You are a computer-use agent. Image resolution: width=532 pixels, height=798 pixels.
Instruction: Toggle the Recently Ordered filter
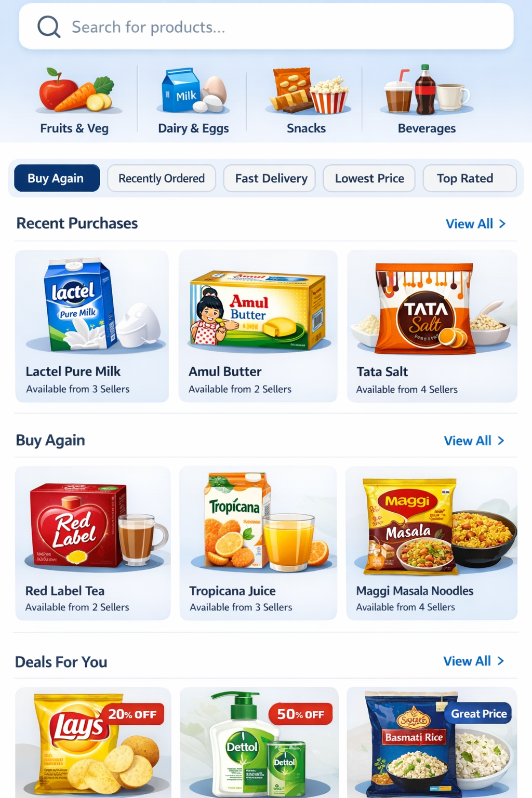[x=162, y=178]
